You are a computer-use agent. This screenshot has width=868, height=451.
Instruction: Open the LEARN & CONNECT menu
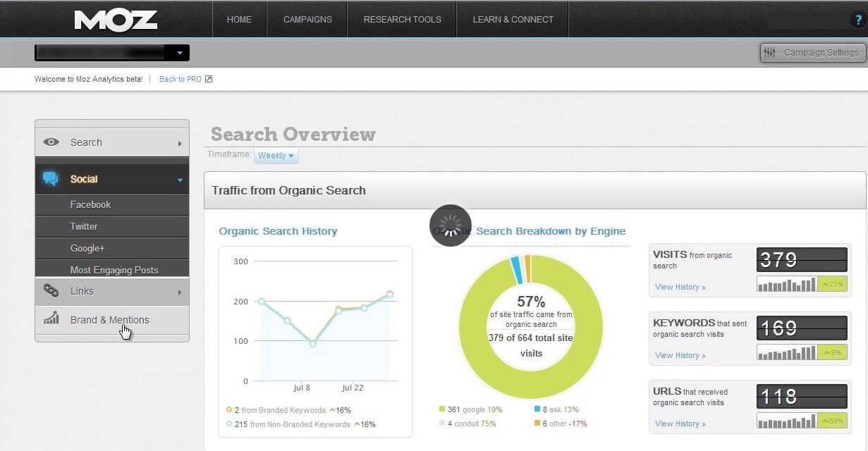[513, 20]
